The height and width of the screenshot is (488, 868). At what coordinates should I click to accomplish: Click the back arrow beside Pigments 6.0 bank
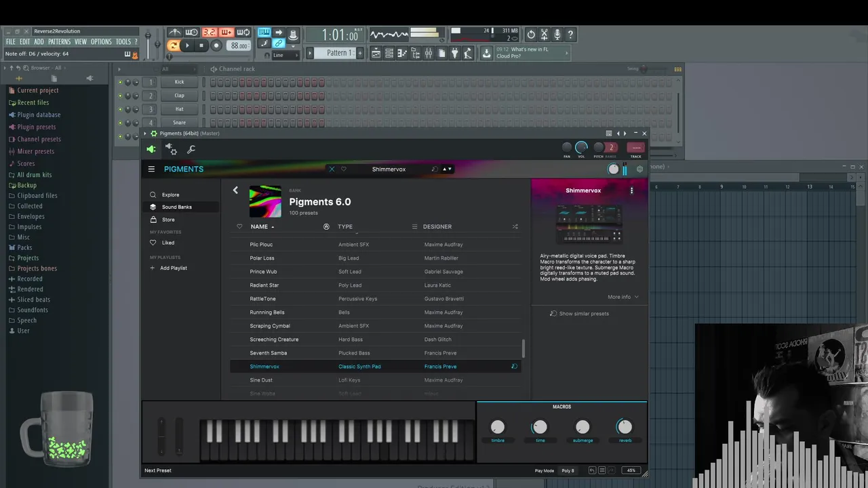[x=235, y=190]
